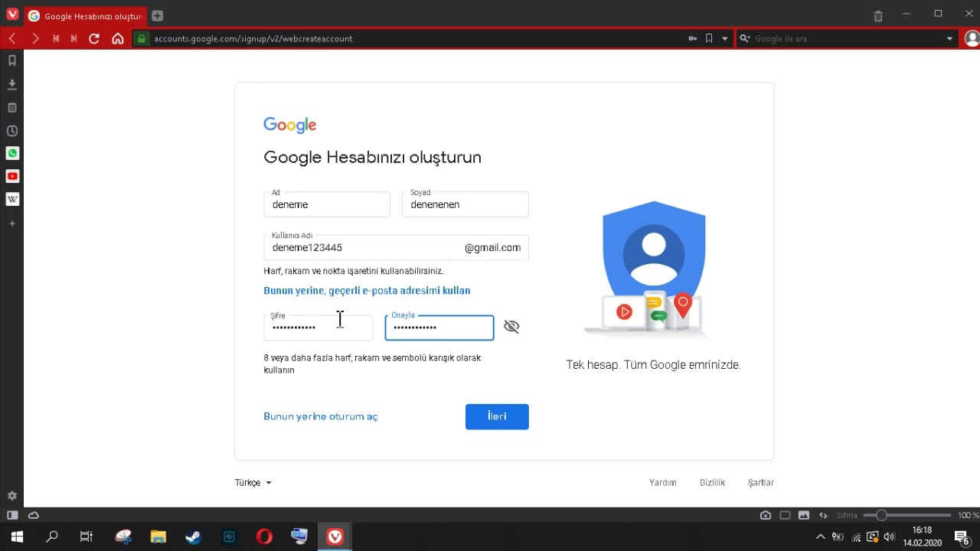Click the fast forward button
980x551 pixels.
click(x=74, y=38)
